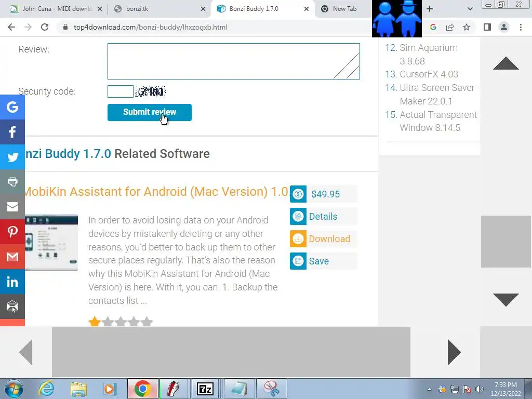Close the bonzi.tk tab

203,9
